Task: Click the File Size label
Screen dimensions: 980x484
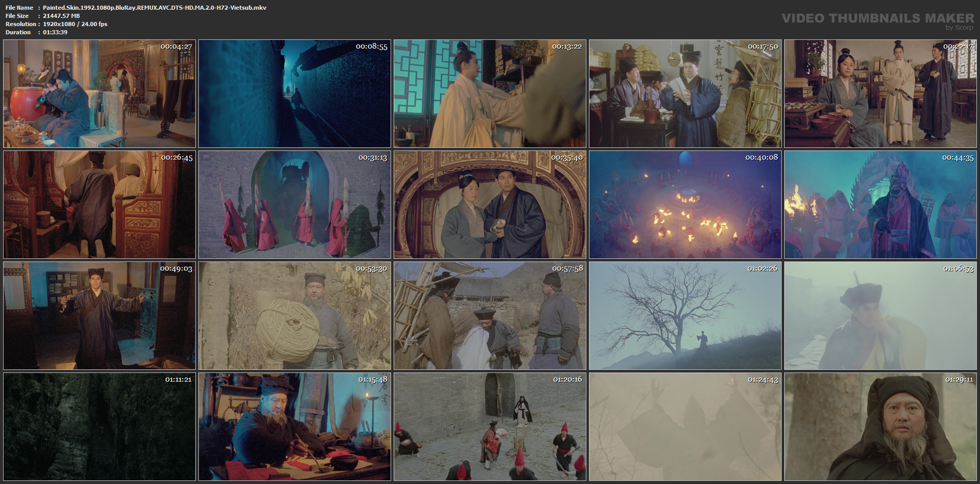Action: click(17, 16)
